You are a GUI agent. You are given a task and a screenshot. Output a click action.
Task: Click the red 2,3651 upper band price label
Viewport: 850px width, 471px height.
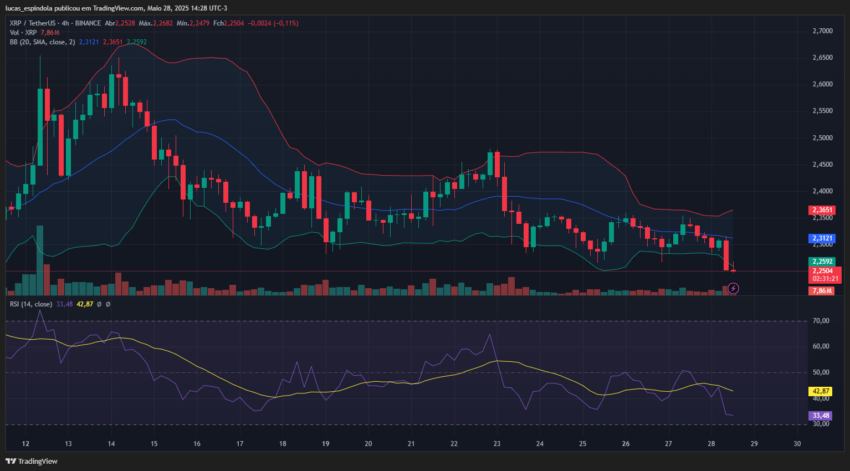(822, 210)
